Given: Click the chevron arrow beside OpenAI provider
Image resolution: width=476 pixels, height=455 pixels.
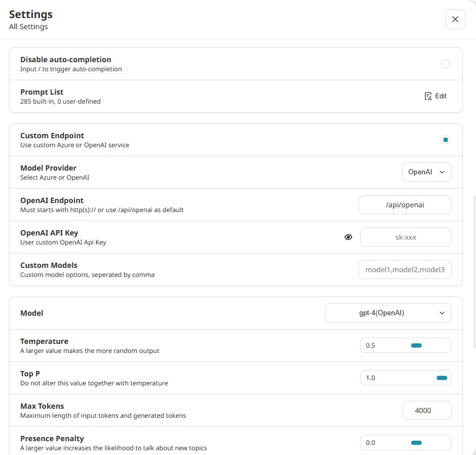Looking at the screenshot, I should pos(442,172).
